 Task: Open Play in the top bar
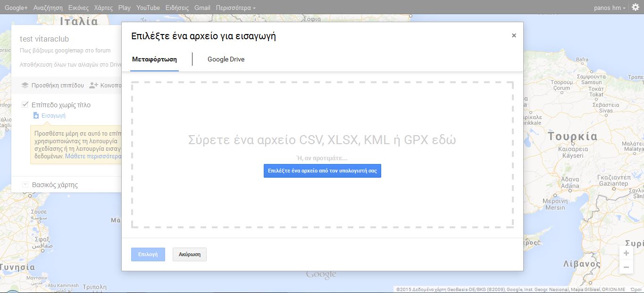tap(125, 8)
